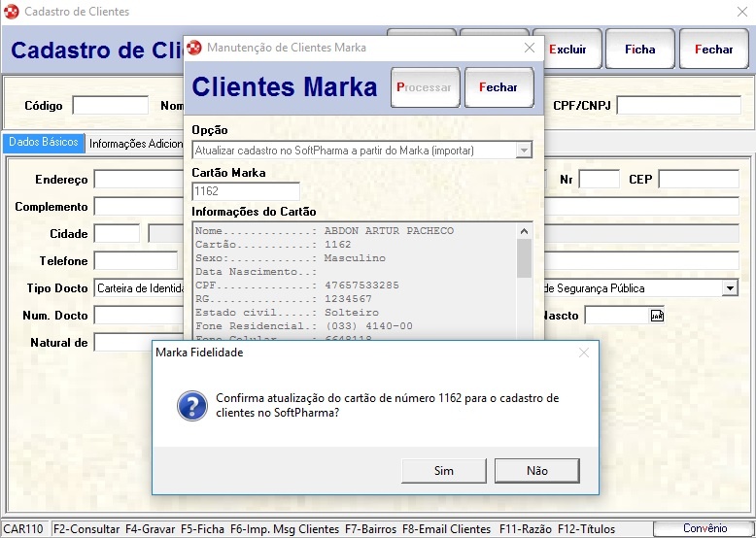Open the Opção dropdown arrow
The width and height of the screenshot is (756, 538).
coord(524,151)
